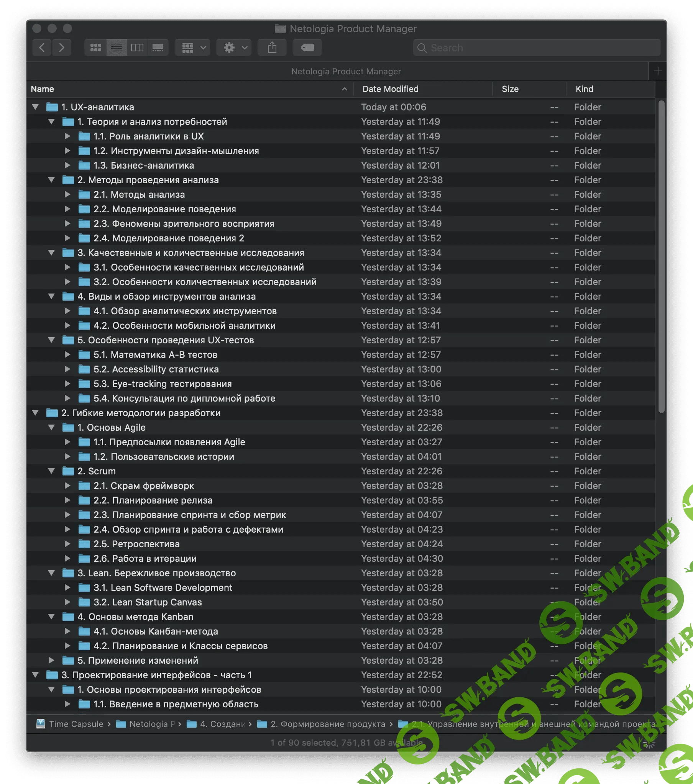Click the vertical scrollbar thumb

point(661,256)
